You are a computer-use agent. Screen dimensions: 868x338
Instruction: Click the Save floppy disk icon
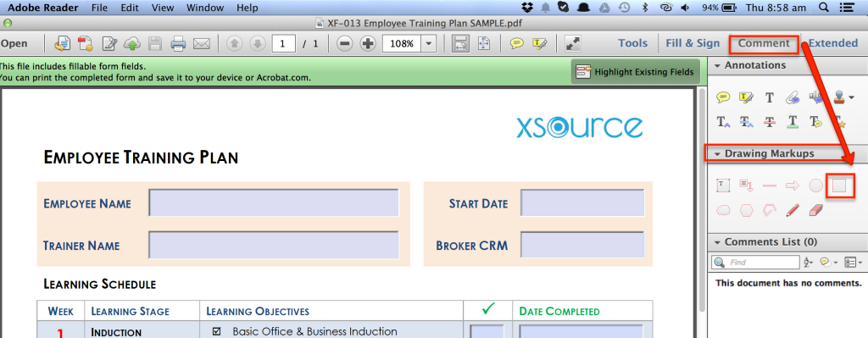(155, 44)
